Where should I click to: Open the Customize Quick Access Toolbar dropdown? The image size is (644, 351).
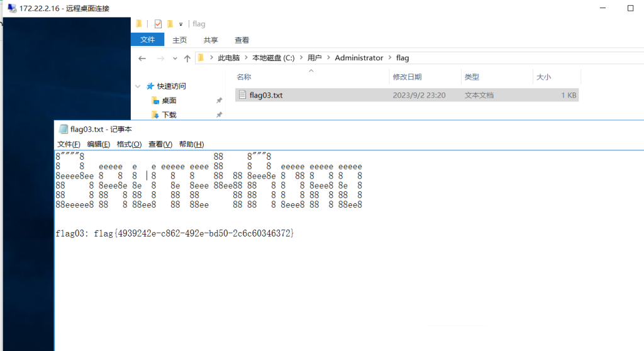(x=181, y=25)
